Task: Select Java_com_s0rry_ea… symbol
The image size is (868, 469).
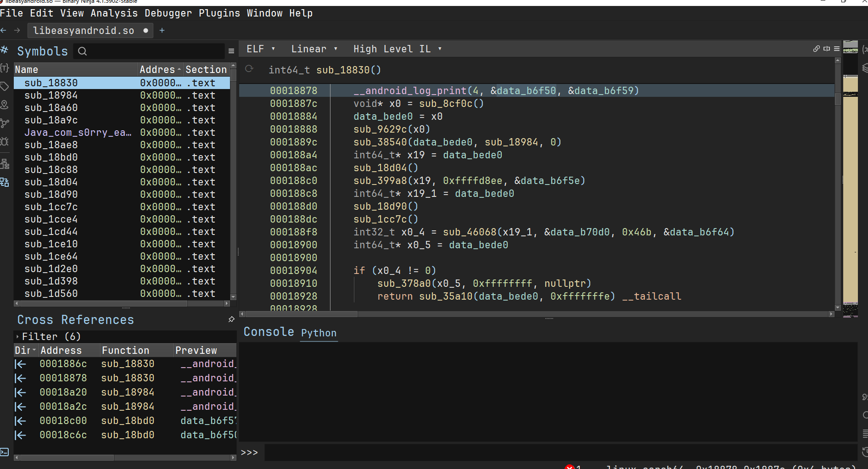Action: (122, 133)
